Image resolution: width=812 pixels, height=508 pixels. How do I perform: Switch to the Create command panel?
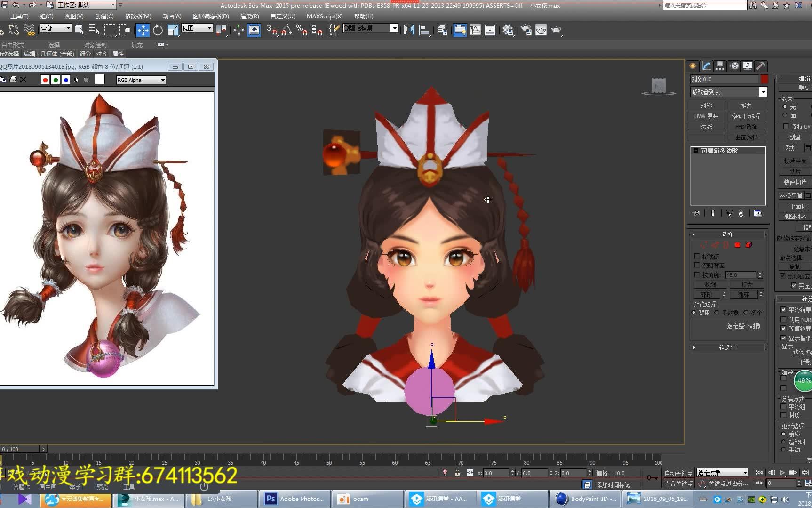[x=693, y=66]
